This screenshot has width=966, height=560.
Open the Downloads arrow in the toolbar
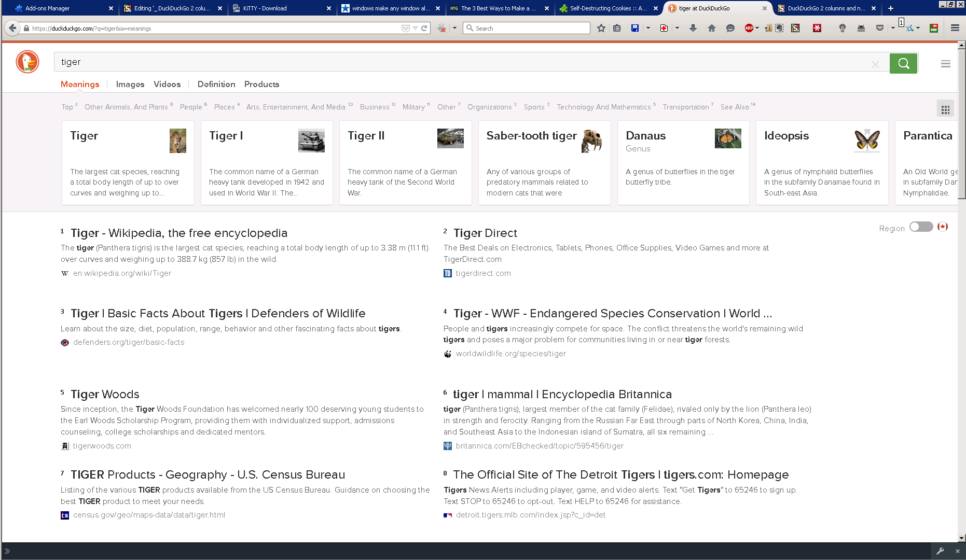[x=693, y=28]
